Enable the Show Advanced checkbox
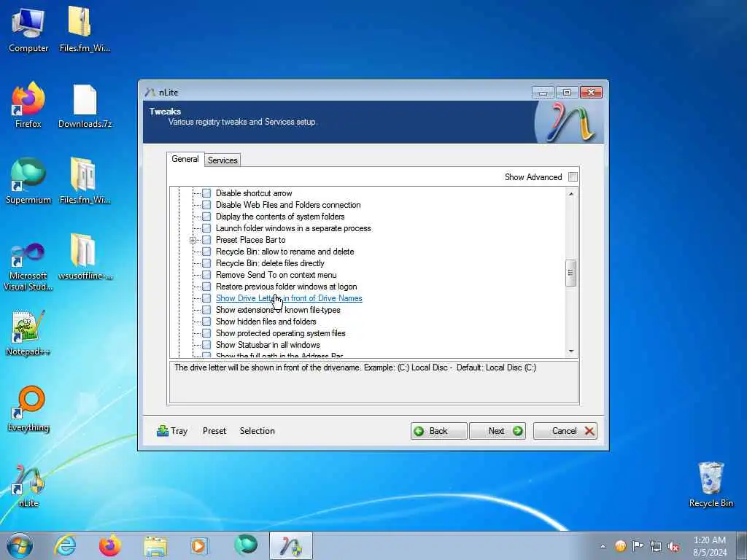The image size is (747, 560). [573, 177]
